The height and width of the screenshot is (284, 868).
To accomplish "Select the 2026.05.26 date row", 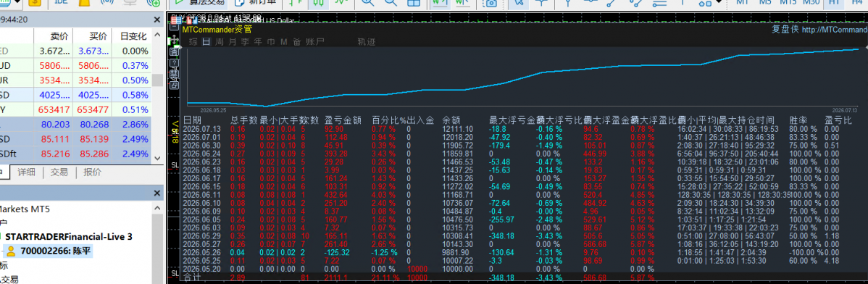I will [202, 252].
